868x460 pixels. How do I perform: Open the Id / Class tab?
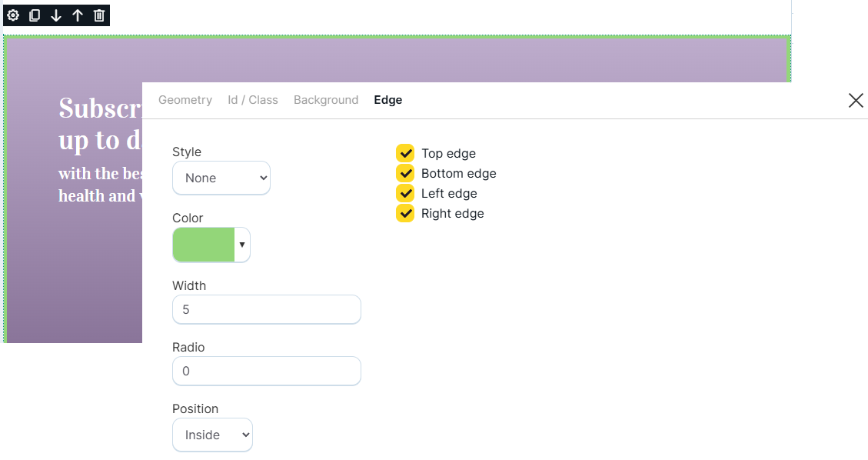(x=253, y=100)
